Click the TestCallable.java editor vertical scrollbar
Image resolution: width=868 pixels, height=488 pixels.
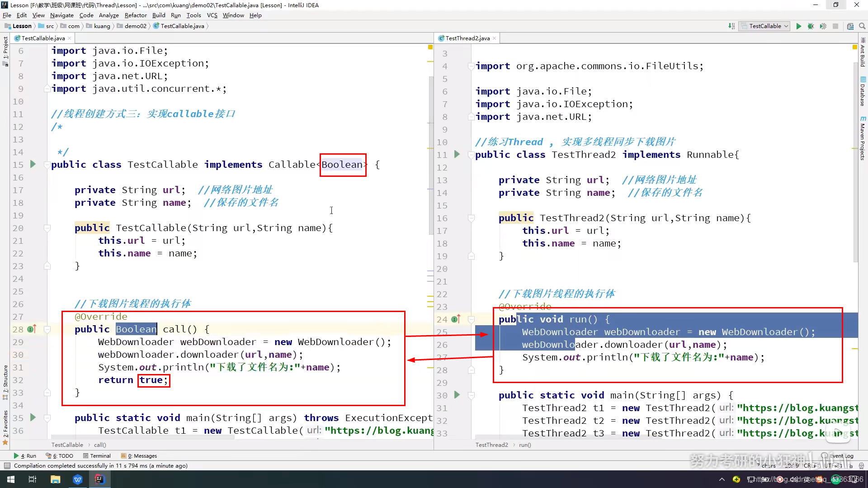coord(430,156)
